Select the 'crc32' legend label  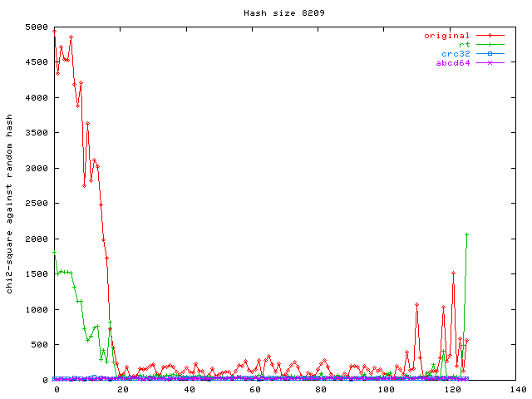(456, 53)
